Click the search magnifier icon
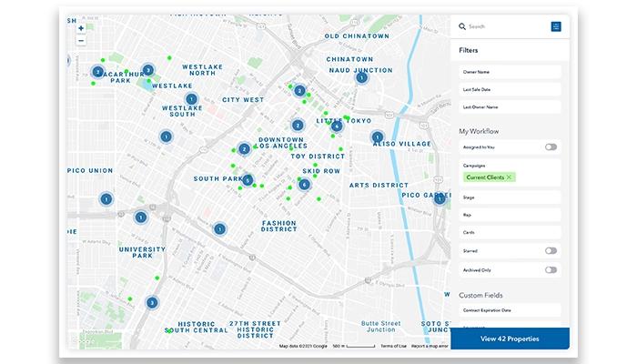637x364 pixels. [x=462, y=26]
